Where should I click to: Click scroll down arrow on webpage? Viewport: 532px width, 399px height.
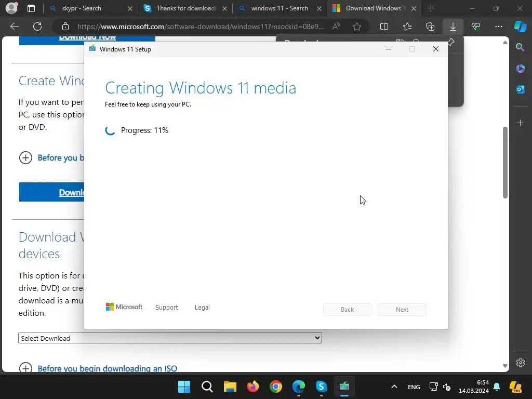pos(505,366)
